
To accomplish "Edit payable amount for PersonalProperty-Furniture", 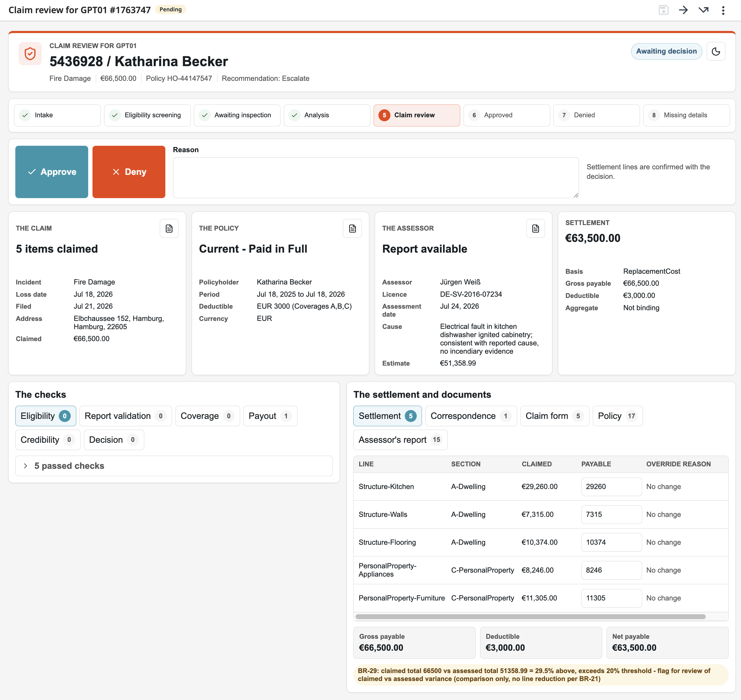I will (611, 598).
